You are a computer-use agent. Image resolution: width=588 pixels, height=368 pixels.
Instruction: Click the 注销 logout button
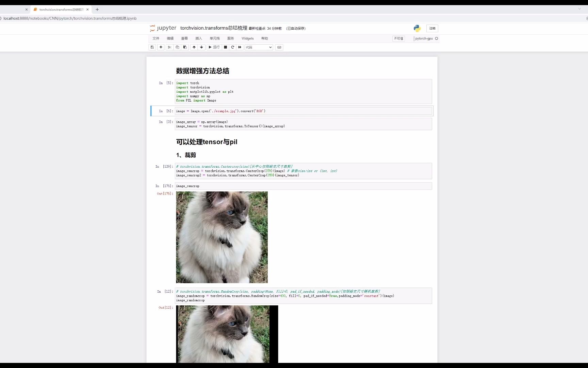[x=432, y=28]
